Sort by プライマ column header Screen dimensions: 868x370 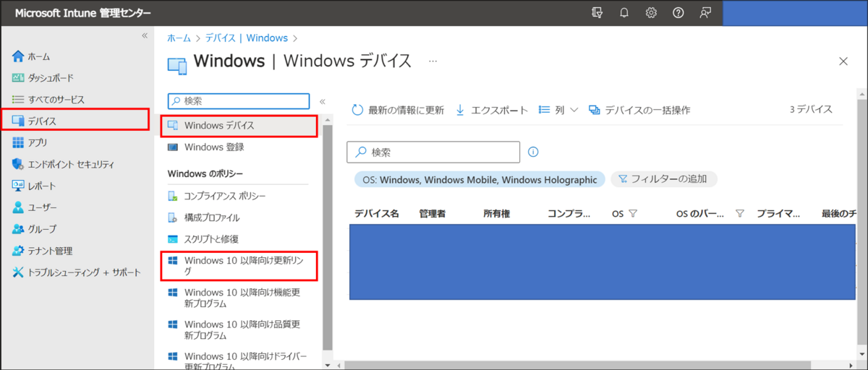(x=778, y=214)
